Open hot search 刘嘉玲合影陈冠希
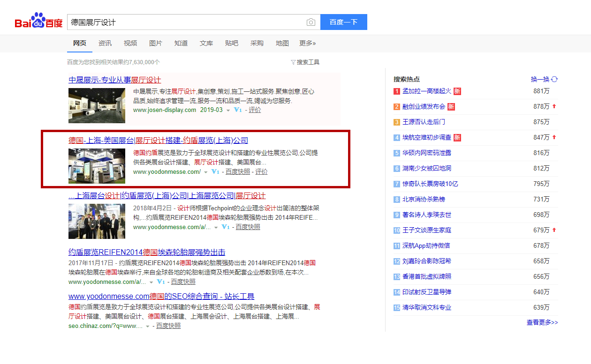This screenshot has width=591, height=364. coord(426,261)
